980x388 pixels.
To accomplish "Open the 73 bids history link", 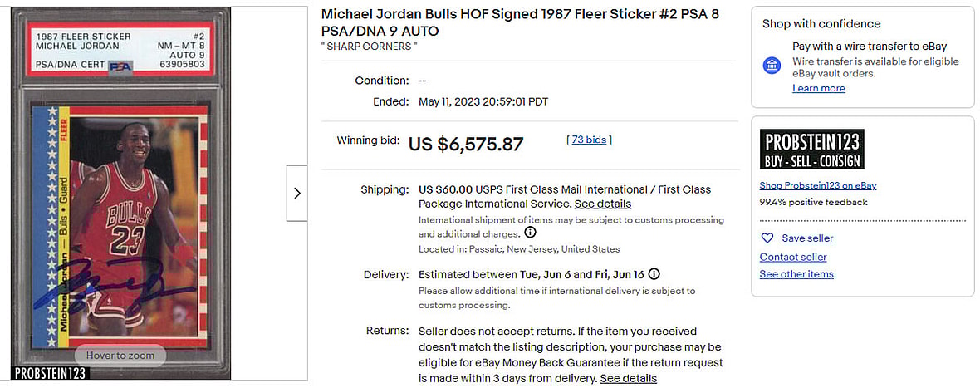I will 589,140.
